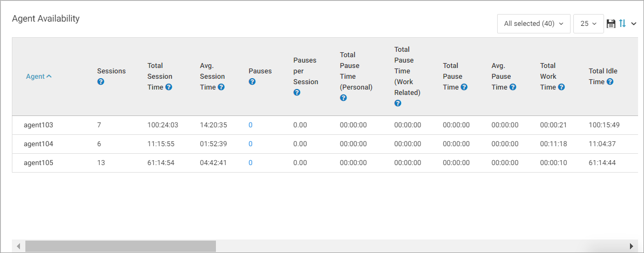Click total work time 00:00:21
Screen dimensions: 644x253
coord(553,125)
